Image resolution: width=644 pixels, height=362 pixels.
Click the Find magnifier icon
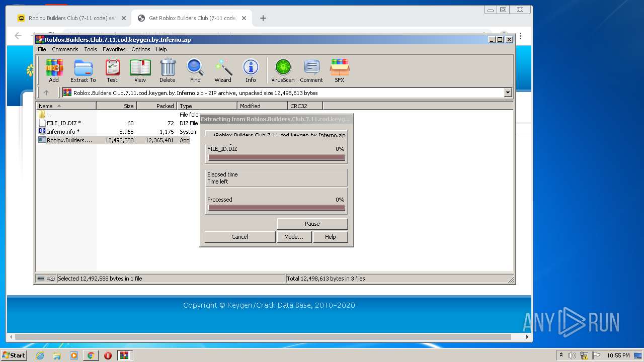pos(195,70)
